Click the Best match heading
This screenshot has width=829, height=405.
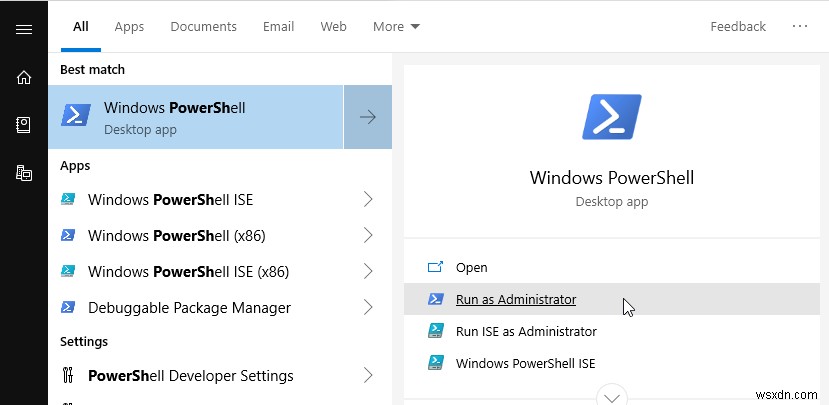point(93,69)
